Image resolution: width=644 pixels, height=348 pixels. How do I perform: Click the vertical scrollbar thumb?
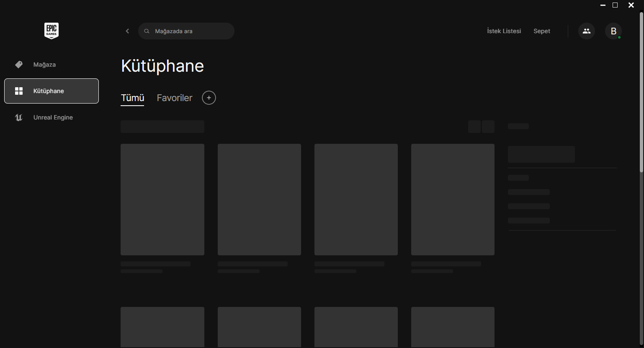[641, 92]
